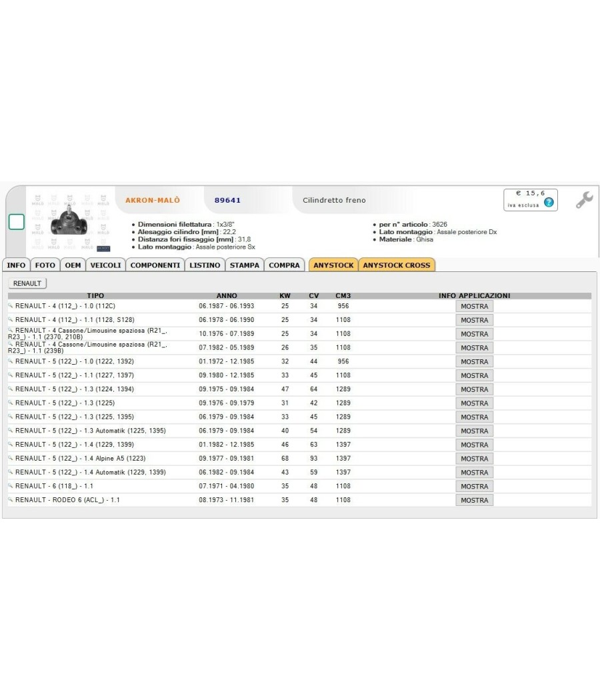Click magnifier icon for RENAULT 5 1.4 Automatik
The image size is (600, 700).
pyautogui.click(x=10, y=472)
